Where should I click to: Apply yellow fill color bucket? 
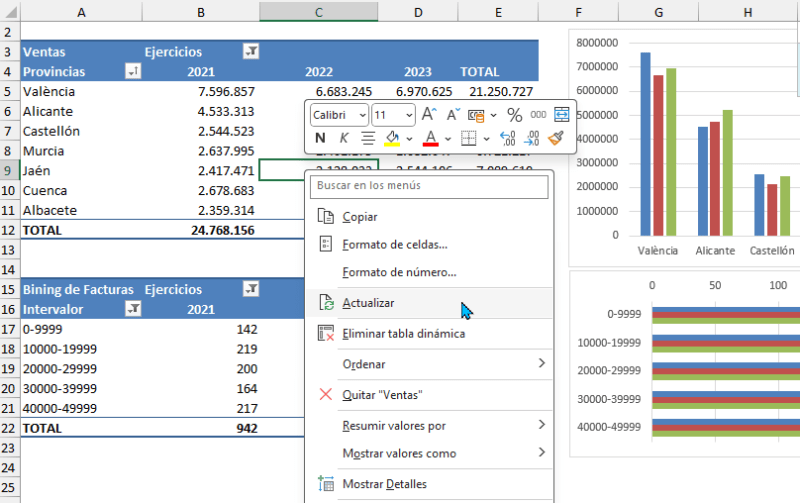point(392,138)
